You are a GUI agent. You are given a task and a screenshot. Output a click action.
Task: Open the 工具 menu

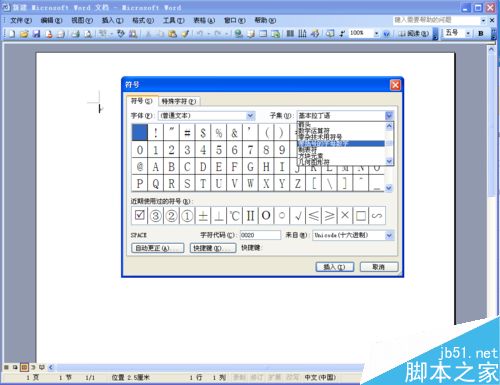pyautogui.click(x=173, y=21)
